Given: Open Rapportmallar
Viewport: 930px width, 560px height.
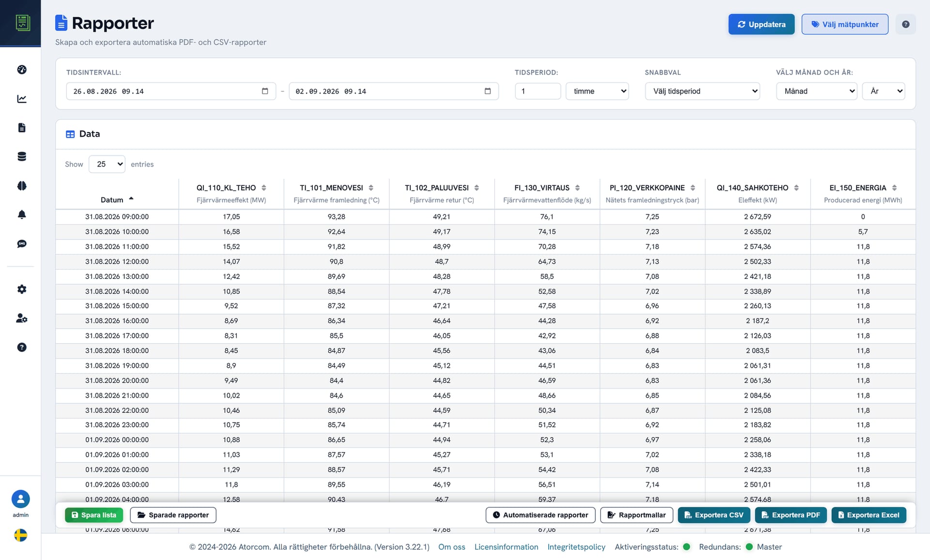Looking at the screenshot, I should tap(636, 515).
